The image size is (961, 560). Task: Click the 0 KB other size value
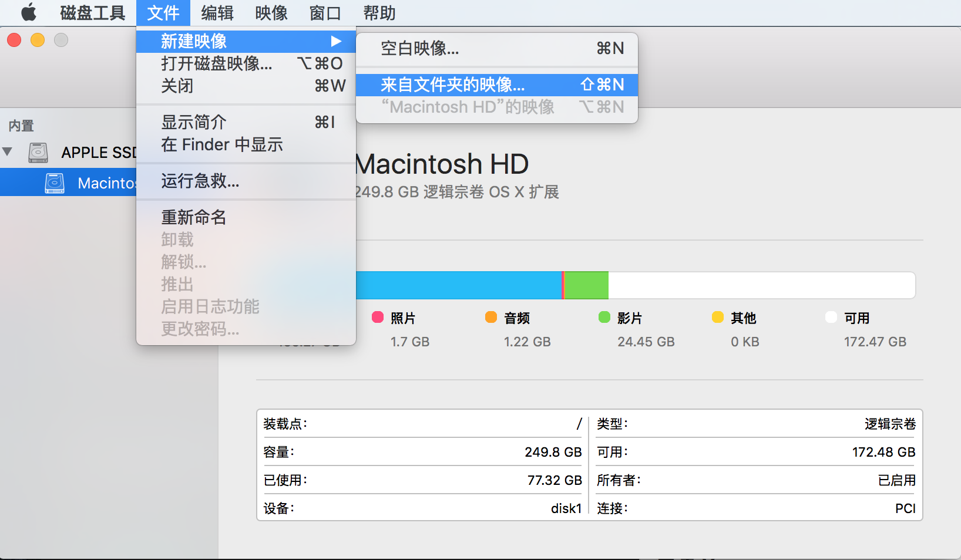pos(745,342)
